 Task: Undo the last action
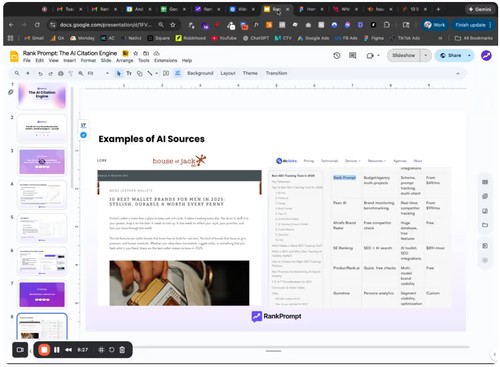click(x=40, y=74)
